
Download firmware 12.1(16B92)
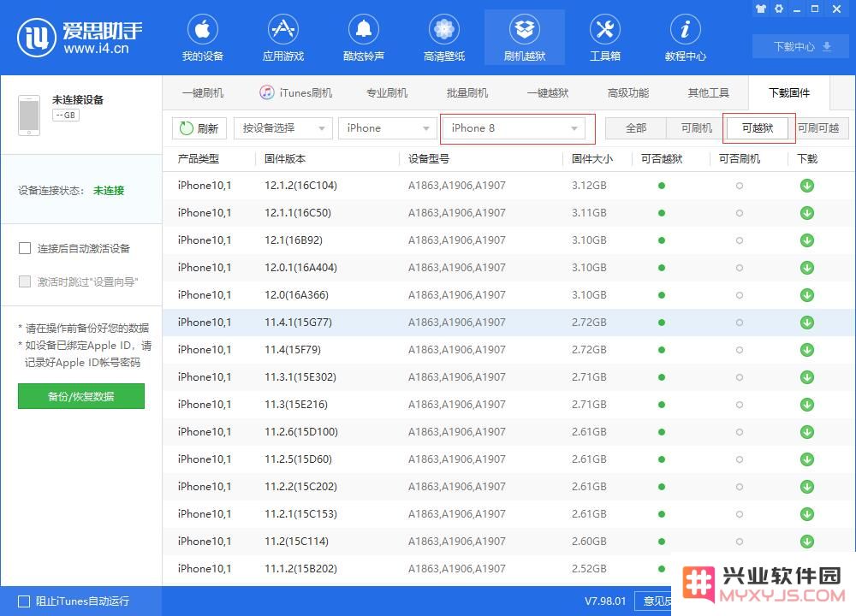tap(807, 240)
